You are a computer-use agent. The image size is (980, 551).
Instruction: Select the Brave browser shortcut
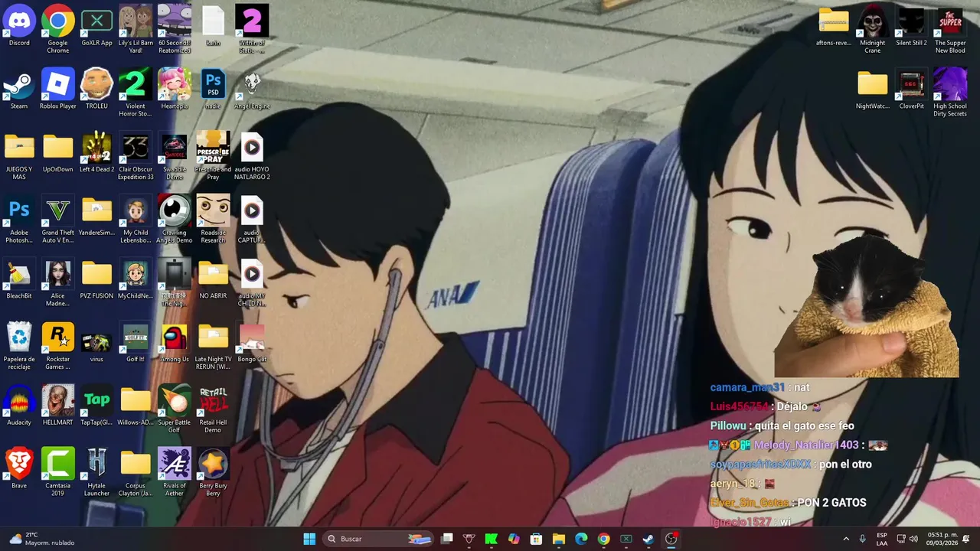click(x=19, y=469)
